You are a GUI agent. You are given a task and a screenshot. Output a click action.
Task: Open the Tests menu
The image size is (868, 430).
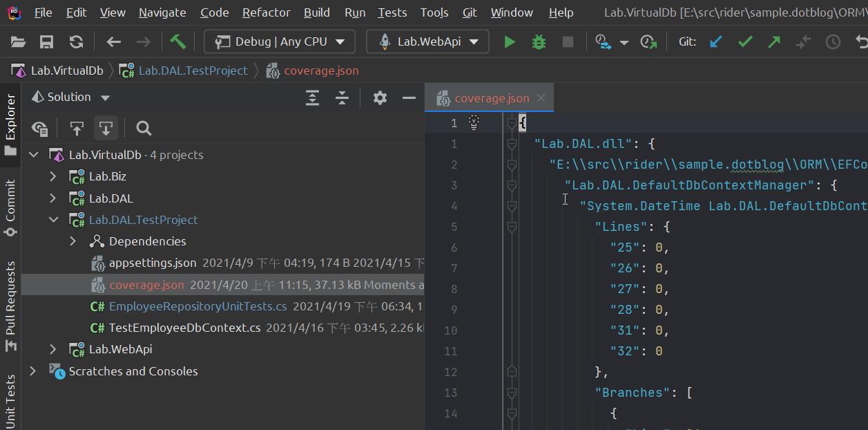click(x=392, y=12)
